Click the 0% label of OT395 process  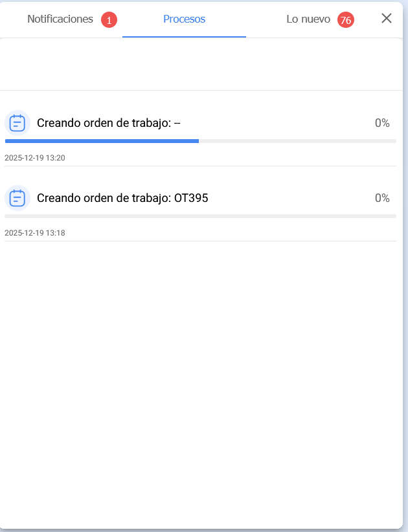(382, 198)
